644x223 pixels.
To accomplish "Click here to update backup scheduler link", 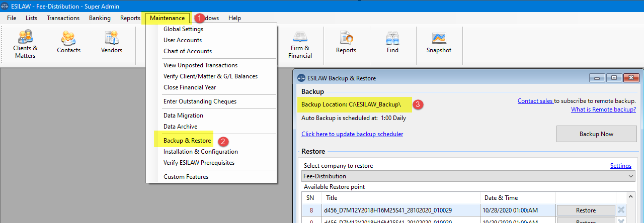I will [352, 134].
